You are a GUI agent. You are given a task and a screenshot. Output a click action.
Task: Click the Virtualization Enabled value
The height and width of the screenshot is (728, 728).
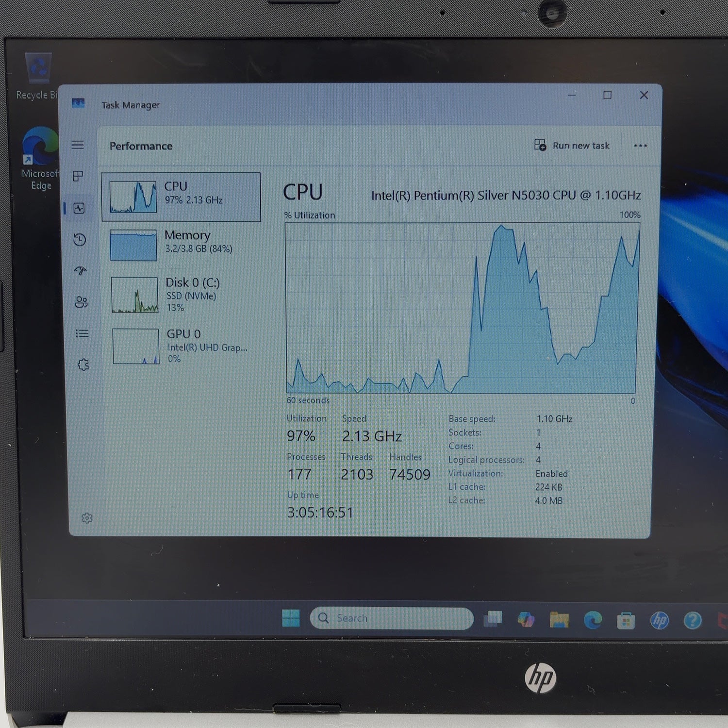[x=551, y=473]
